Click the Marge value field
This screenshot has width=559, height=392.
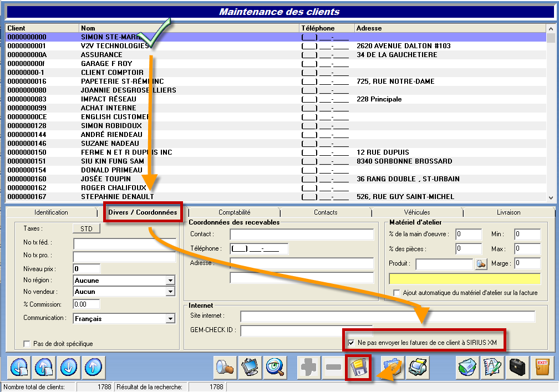[x=527, y=263]
